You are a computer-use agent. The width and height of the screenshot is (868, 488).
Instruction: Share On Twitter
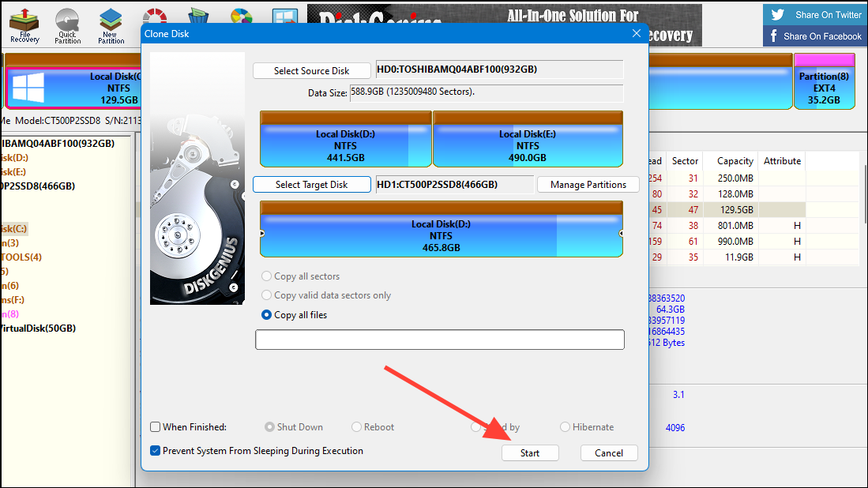[815, 15]
